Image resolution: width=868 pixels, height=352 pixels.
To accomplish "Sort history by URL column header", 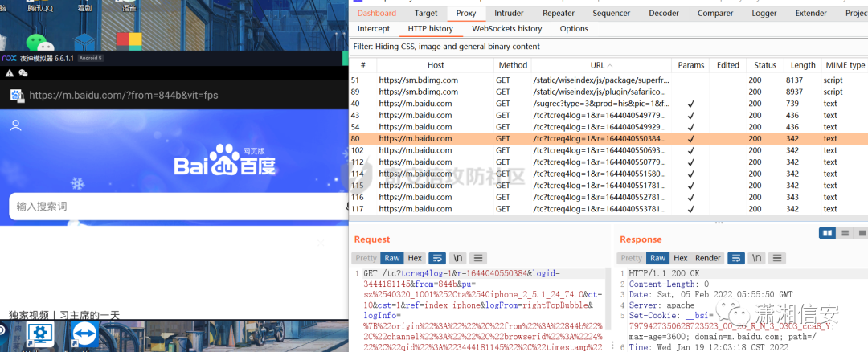I will point(601,65).
